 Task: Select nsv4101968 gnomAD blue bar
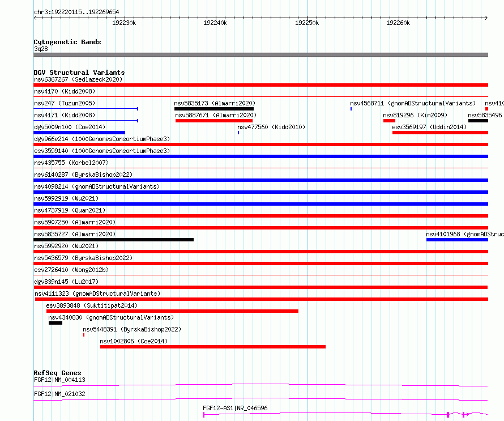pyautogui.click(x=457, y=240)
